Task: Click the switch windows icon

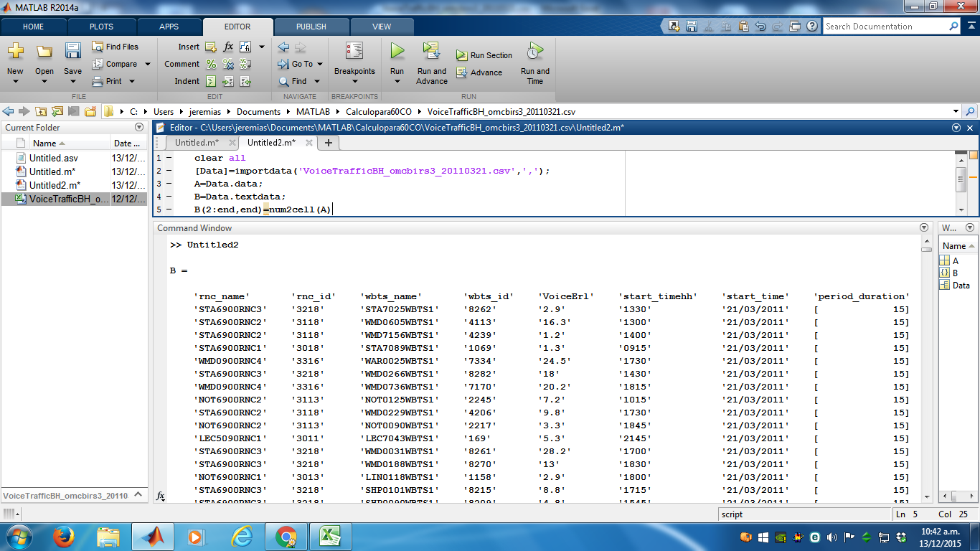Action: click(x=794, y=27)
